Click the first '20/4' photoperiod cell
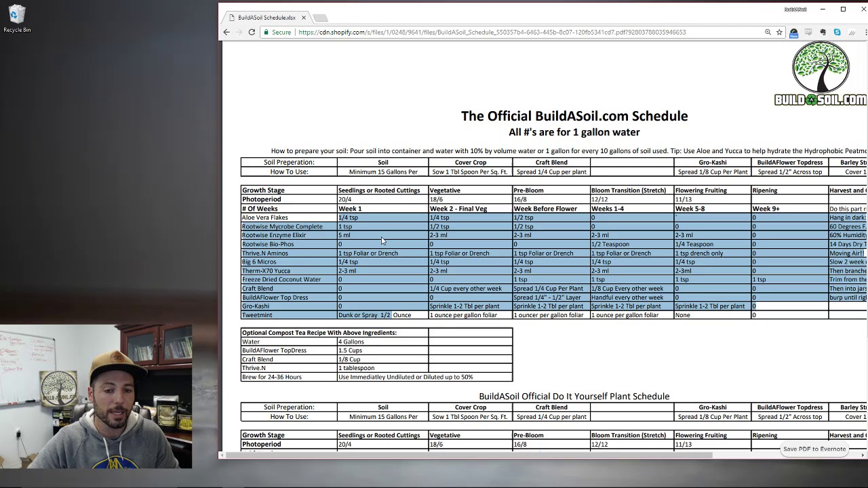This screenshot has height=488, width=868. click(x=382, y=199)
